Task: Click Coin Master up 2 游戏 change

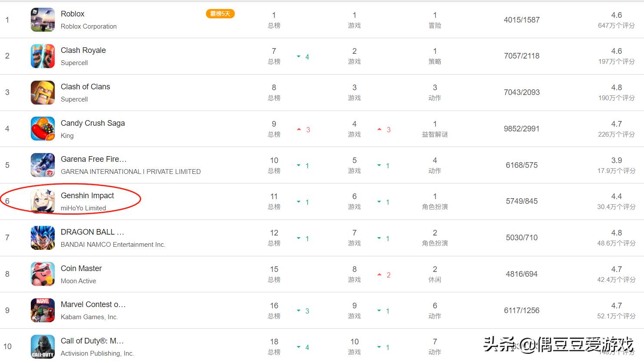Action: (x=384, y=275)
